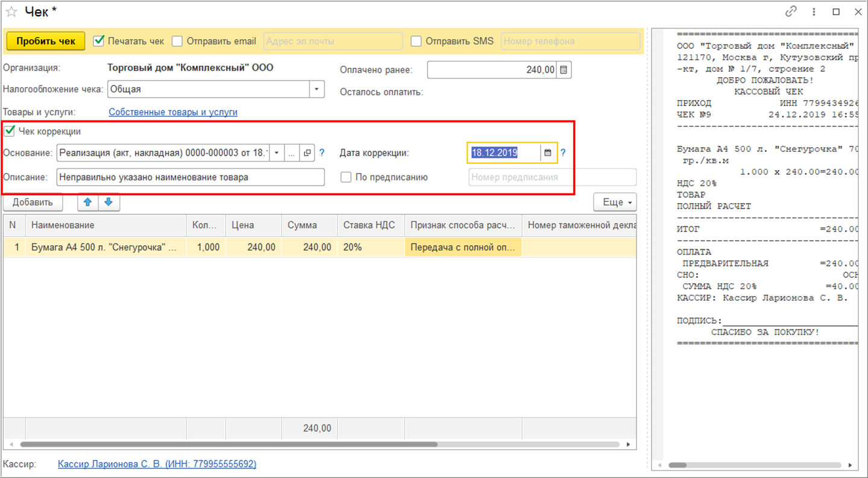
Task: Click help question mark next to Основание
Action: [322, 153]
